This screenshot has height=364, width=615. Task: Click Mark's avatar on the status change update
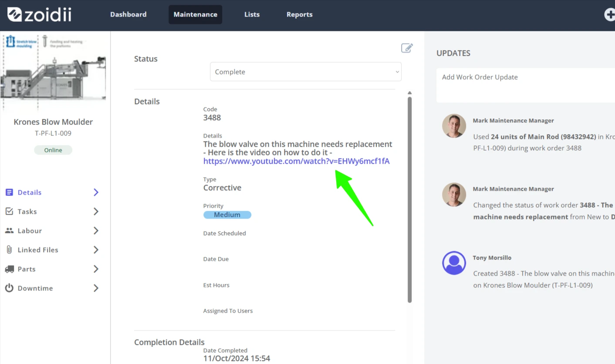454,195
